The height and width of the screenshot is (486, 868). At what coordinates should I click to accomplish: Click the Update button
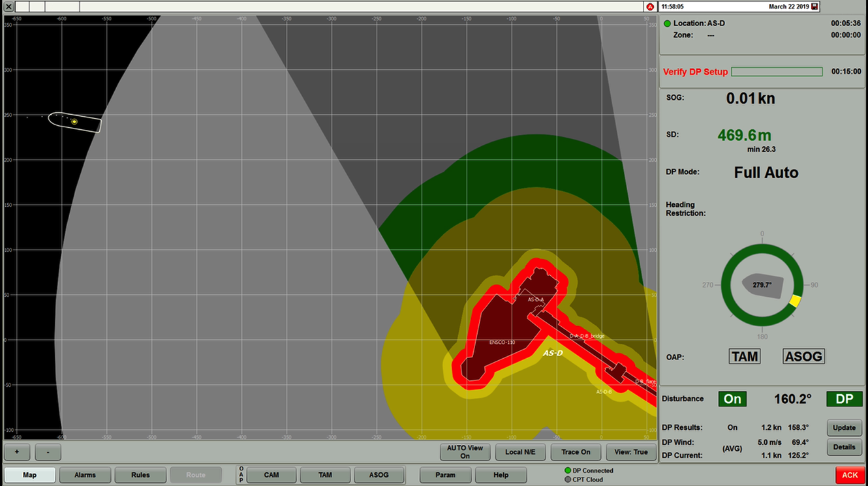click(x=844, y=428)
